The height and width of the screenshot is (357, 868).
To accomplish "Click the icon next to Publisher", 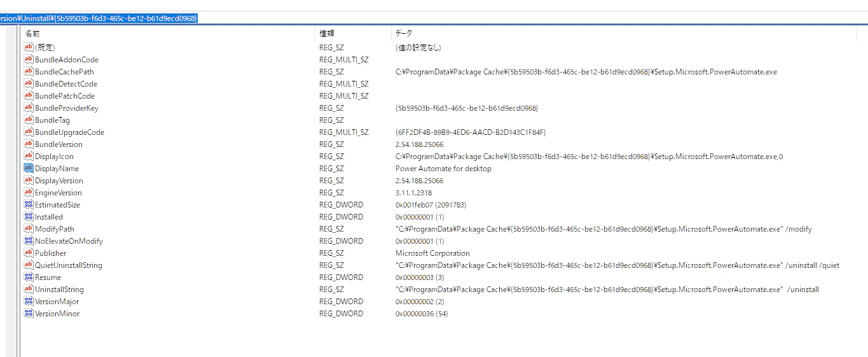I will click(x=28, y=253).
